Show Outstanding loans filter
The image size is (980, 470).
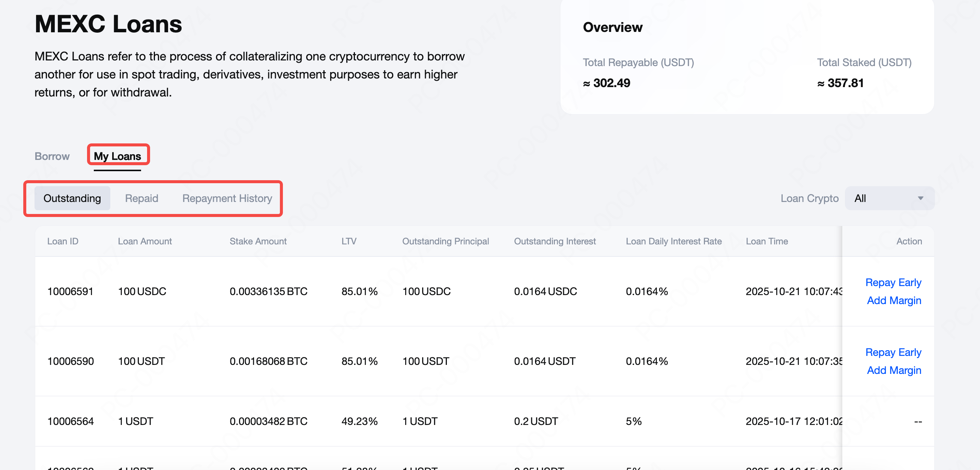pos(72,198)
